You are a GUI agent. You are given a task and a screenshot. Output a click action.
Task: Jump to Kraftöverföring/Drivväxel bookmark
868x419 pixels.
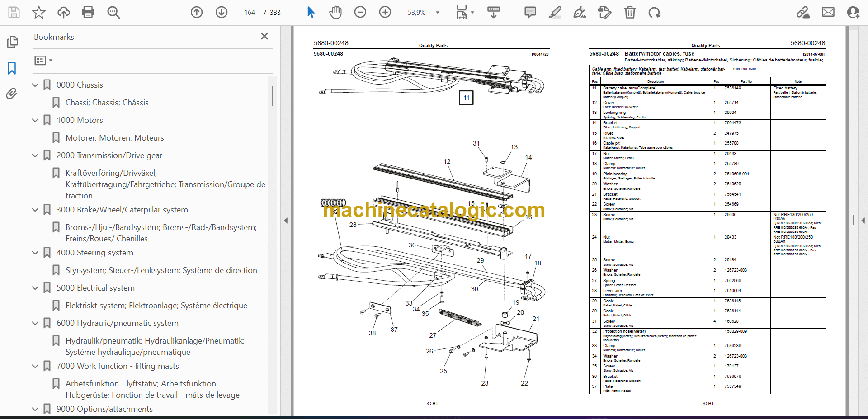pyautogui.click(x=165, y=184)
